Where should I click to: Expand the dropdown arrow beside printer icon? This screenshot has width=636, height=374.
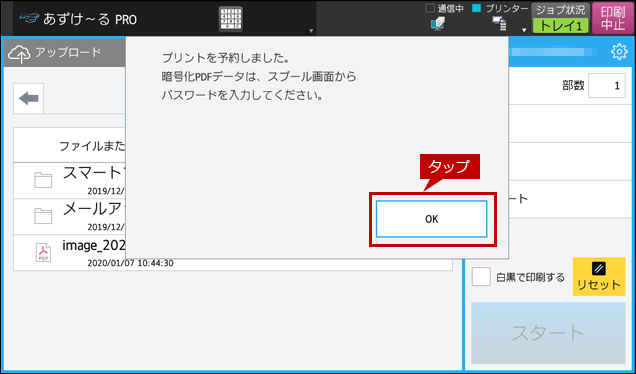(524, 30)
